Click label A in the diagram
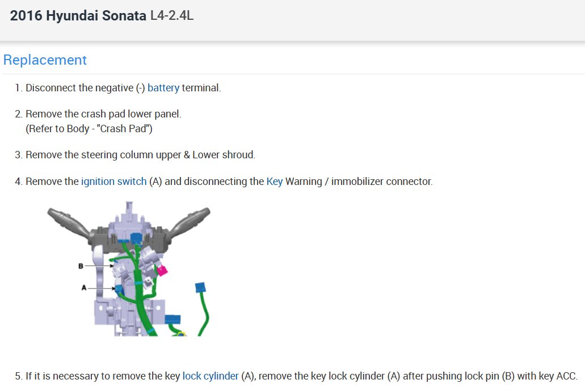Viewport: 585px width, 392px height. coord(83,288)
